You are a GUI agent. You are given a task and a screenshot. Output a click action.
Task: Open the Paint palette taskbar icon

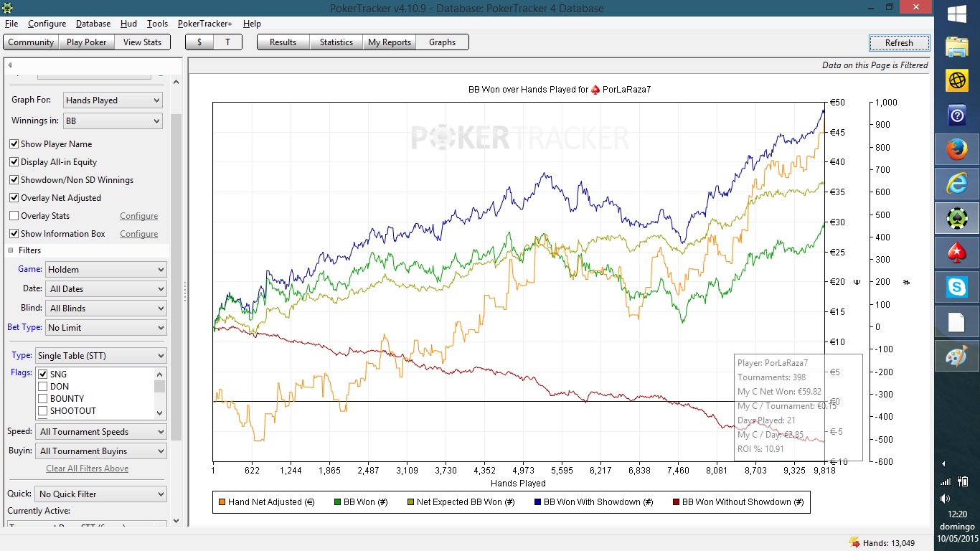(x=957, y=356)
